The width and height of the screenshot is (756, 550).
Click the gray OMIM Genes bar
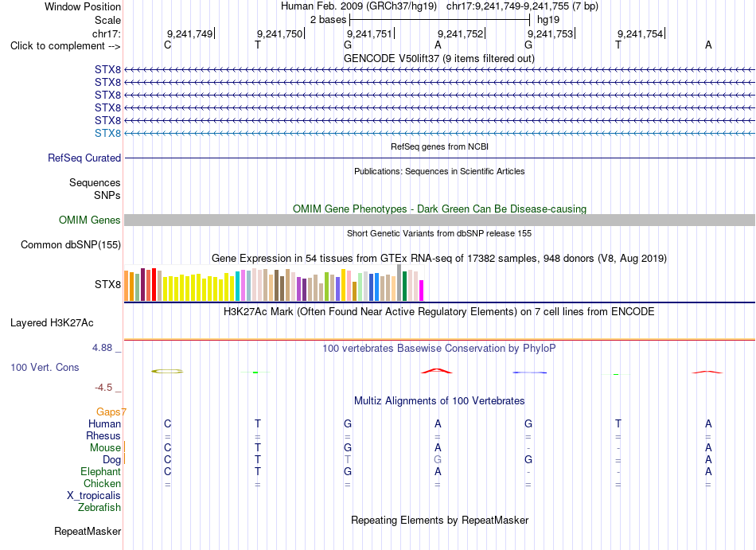[x=439, y=220]
